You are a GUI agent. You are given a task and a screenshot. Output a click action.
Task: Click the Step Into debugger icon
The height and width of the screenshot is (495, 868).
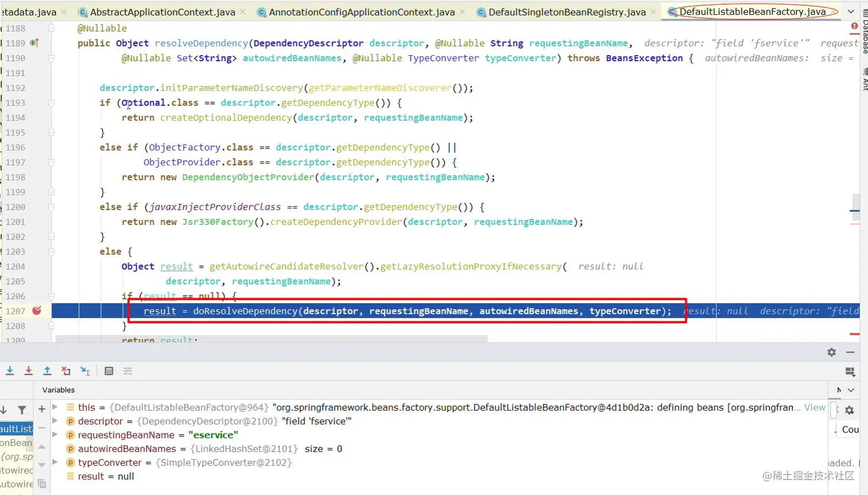(x=10, y=371)
